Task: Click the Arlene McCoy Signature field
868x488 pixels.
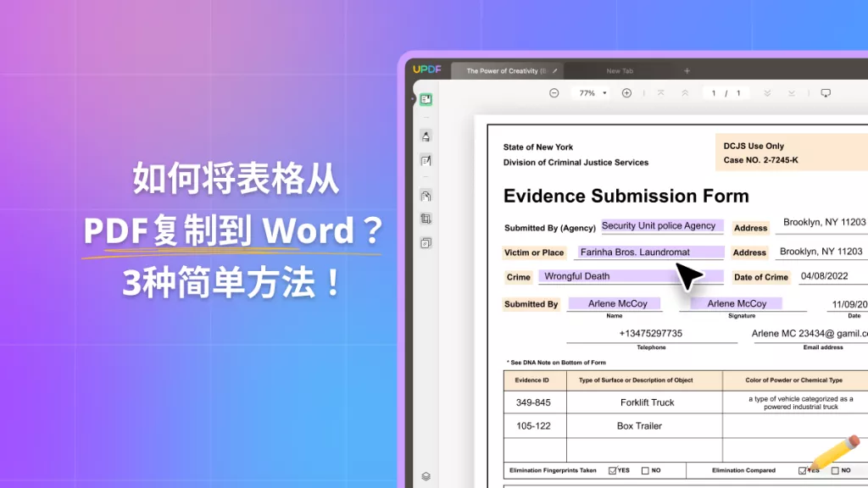Action: click(737, 304)
